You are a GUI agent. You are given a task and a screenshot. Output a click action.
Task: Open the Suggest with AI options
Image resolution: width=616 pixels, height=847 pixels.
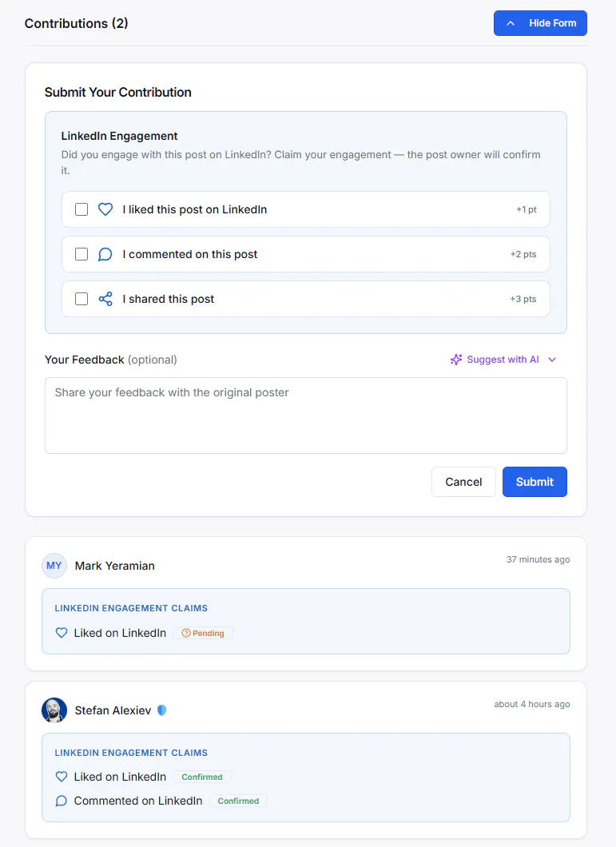click(503, 360)
